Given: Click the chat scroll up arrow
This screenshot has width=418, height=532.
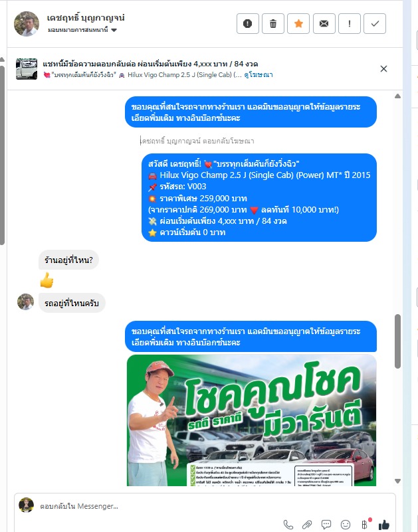Looking at the screenshot, I should 397,96.
